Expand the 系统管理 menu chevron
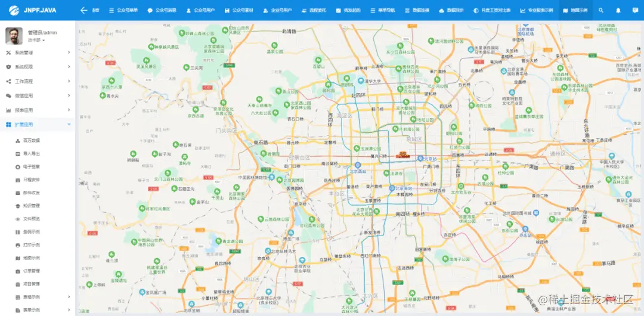 pos(69,52)
